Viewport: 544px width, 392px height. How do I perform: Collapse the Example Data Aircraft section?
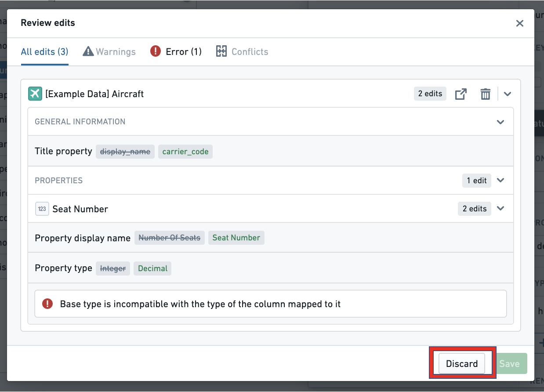point(508,94)
